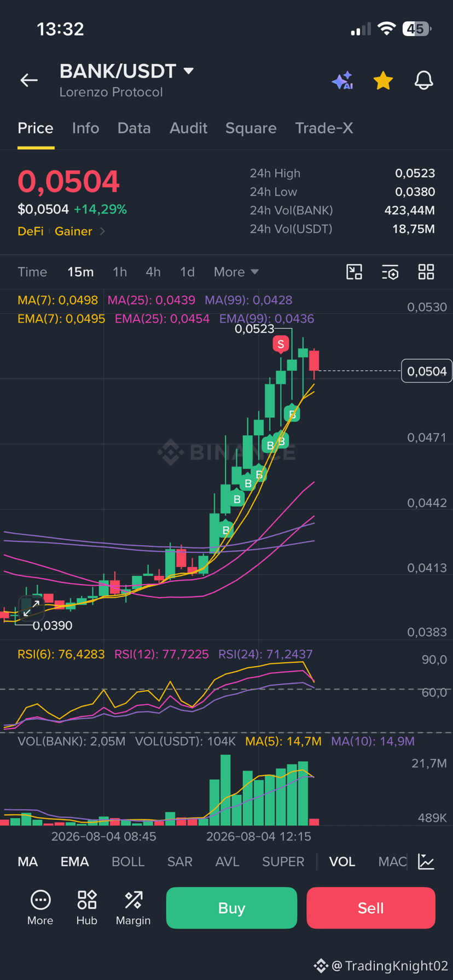The image size is (453, 980).
Task: Toggle the MA indicator
Action: [28, 862]
